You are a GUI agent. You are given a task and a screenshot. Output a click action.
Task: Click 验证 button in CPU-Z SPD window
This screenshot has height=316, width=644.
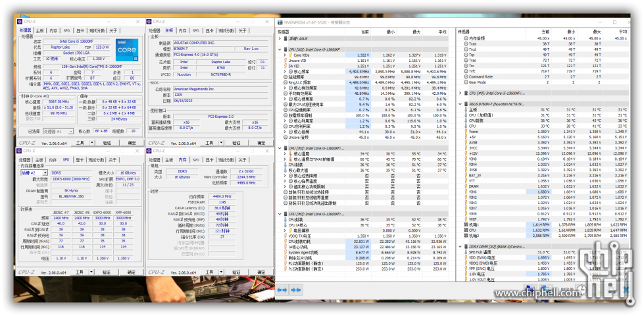[x=107, y=272]
